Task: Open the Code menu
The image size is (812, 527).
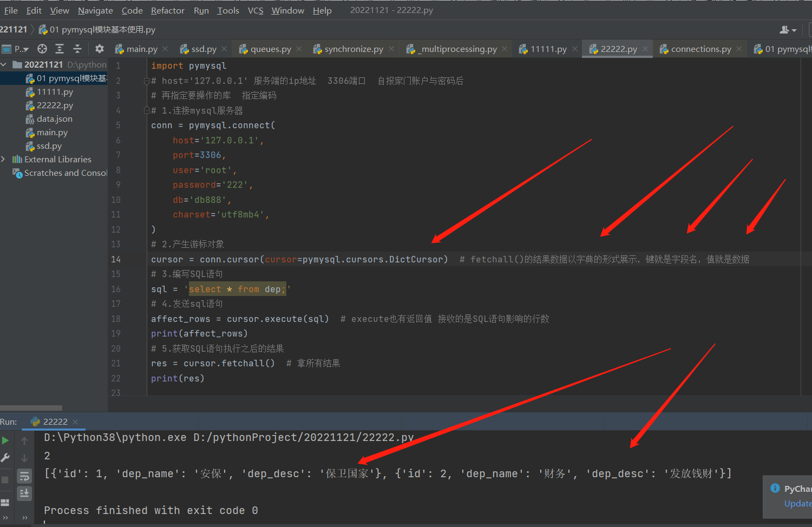Action: (132, 10)
